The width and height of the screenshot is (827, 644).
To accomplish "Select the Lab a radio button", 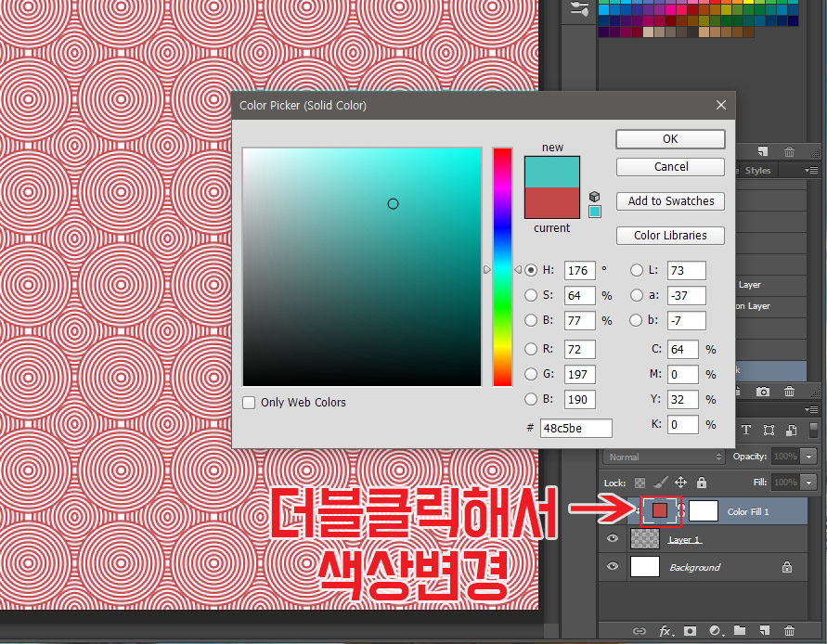I will [637, 295].
